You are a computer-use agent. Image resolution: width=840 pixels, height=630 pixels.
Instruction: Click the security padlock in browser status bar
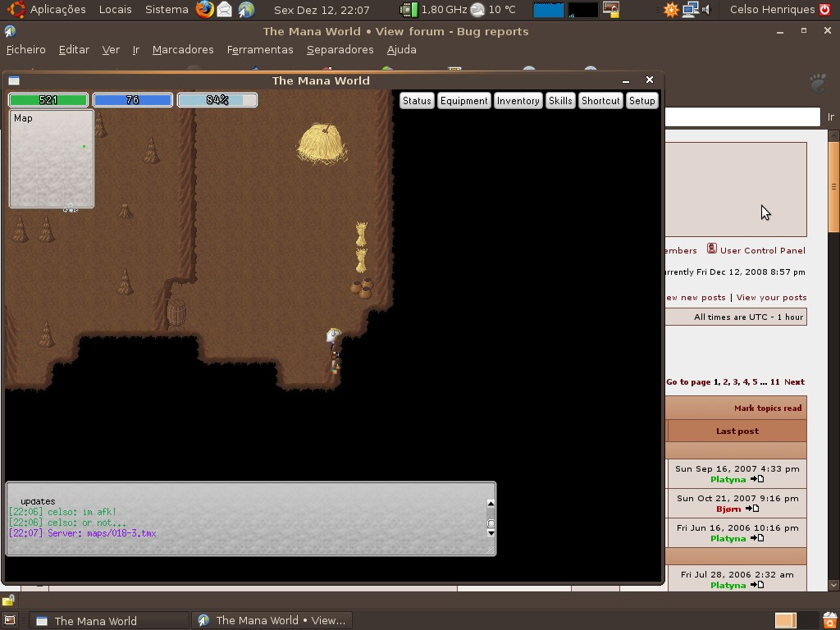coord(7,600)
